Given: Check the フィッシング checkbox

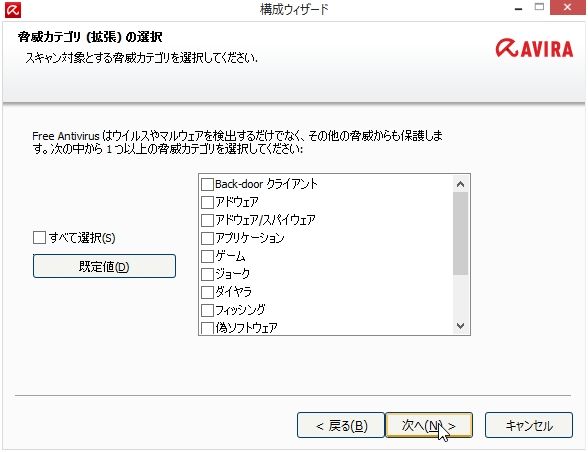Looking at the screenshot, I should pos(207,310).
